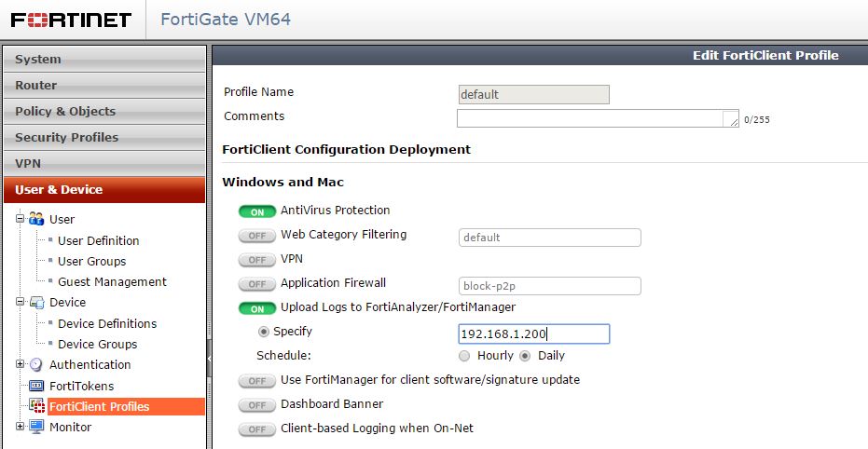Image resolution: width=868 pixels, height=449 pixels.
Task: Click the FortiTokens icon
Action: pos(36,386)
